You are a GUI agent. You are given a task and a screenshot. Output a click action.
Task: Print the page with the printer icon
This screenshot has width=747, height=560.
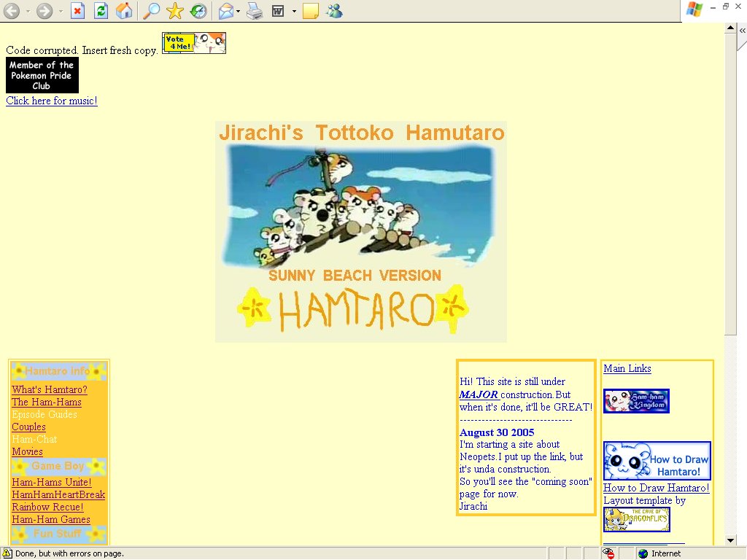tap(255, 10)
